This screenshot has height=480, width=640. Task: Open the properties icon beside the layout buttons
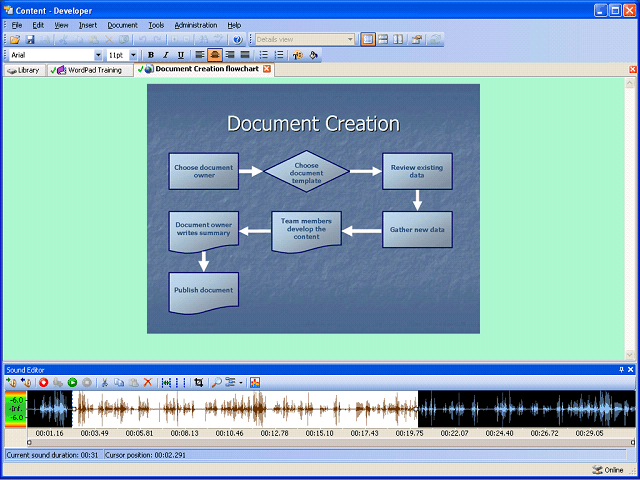(x=416, y=40)
